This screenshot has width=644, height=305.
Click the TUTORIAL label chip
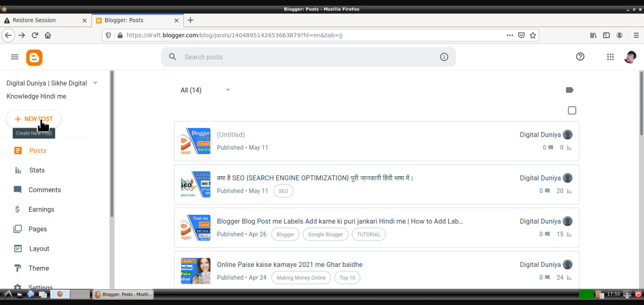[369, 234]
